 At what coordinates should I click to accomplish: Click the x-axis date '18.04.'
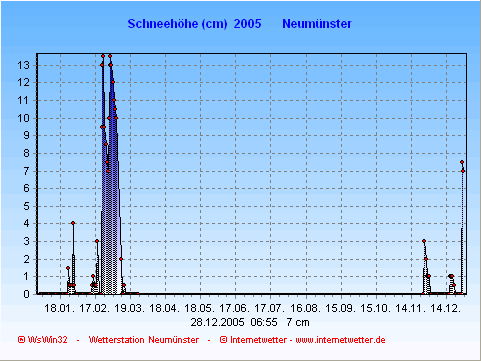coord(165,308)
